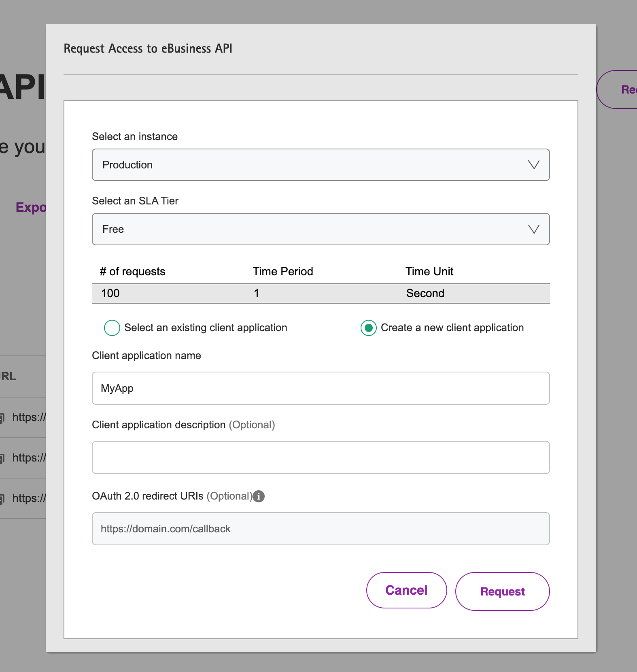Image resolution: width=637 pixels, height=672 pixels.
Task: Choose 'Select an existing client application' radio
Action: click(x=112, y=328)
